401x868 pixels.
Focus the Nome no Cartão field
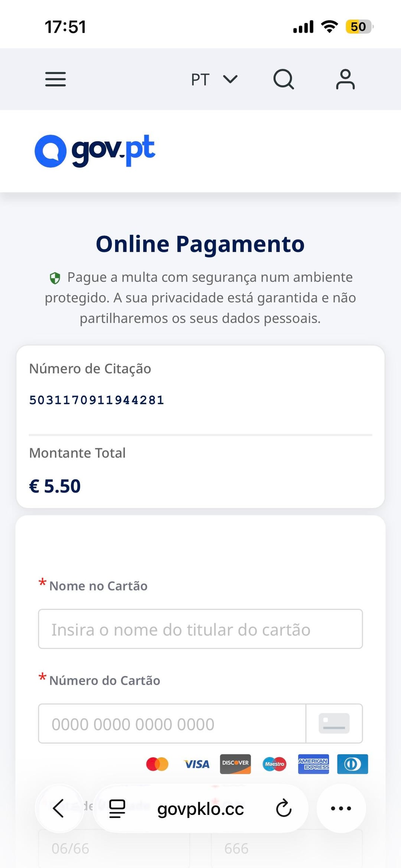200,629
